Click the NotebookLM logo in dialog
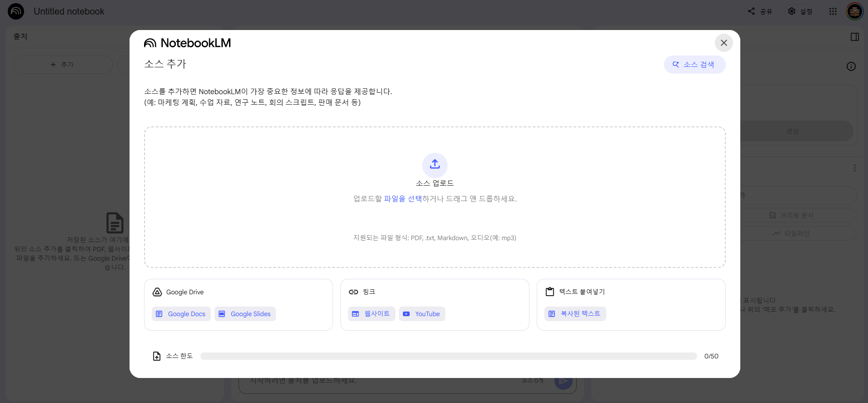This screenshot has width=868, height=403. (187, 43)
